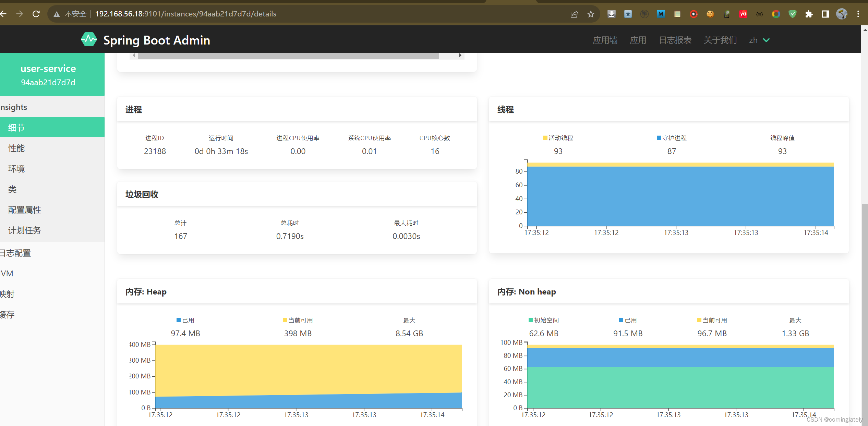Image resolution: width=868 pixels, height=426 pixels.
Task: Click GC total time 0.7190s
Action: 290,236
